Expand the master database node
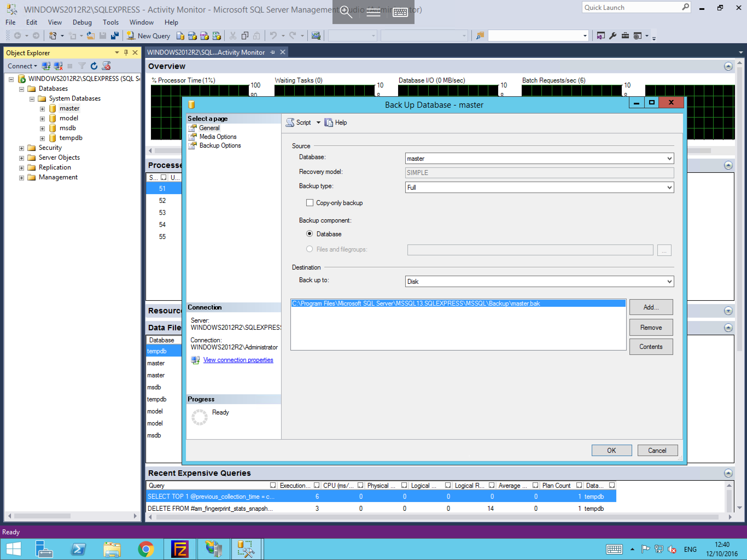Viewport: 747px width, 560px height. (x=42, y=109)
